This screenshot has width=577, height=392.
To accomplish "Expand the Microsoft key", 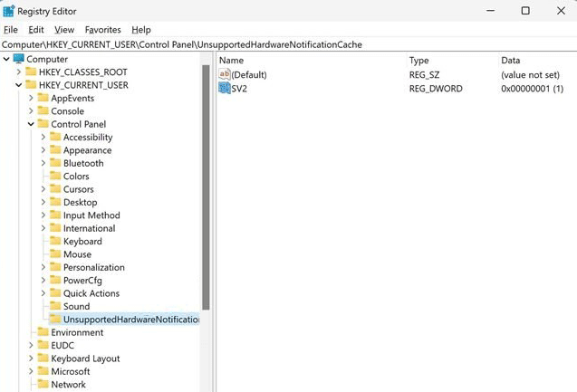I will (31, 371).
